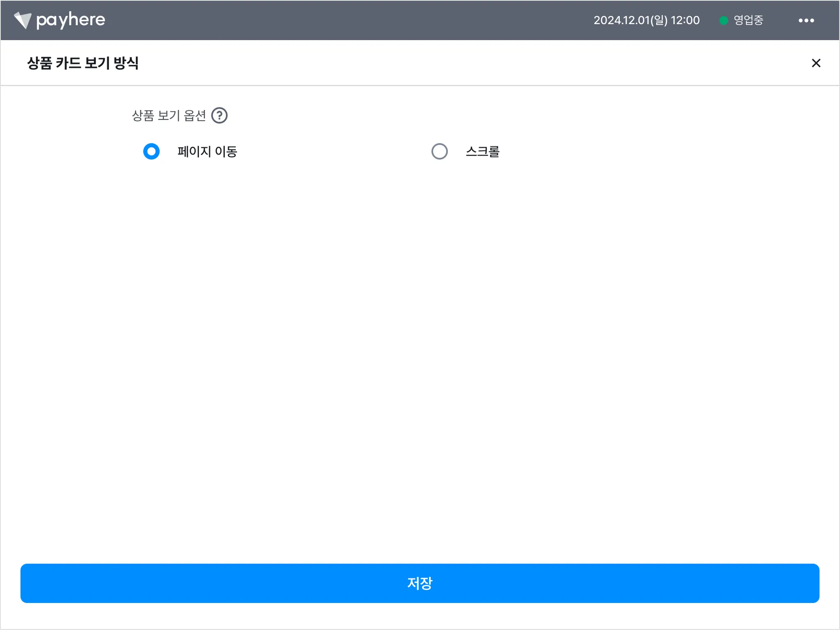
Task: Close the 상품 카드 보기 방식 panel
Action: point(816,63)
